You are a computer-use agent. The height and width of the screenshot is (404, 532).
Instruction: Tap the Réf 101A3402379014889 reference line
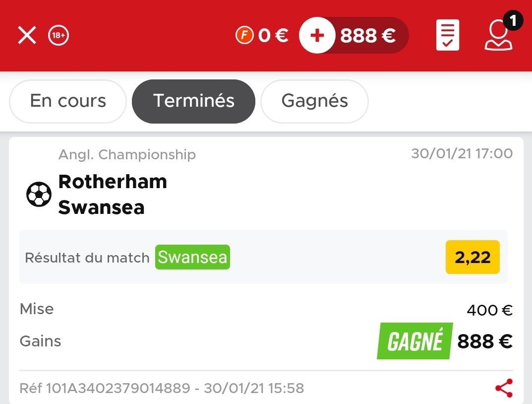(x=162, y=388)
